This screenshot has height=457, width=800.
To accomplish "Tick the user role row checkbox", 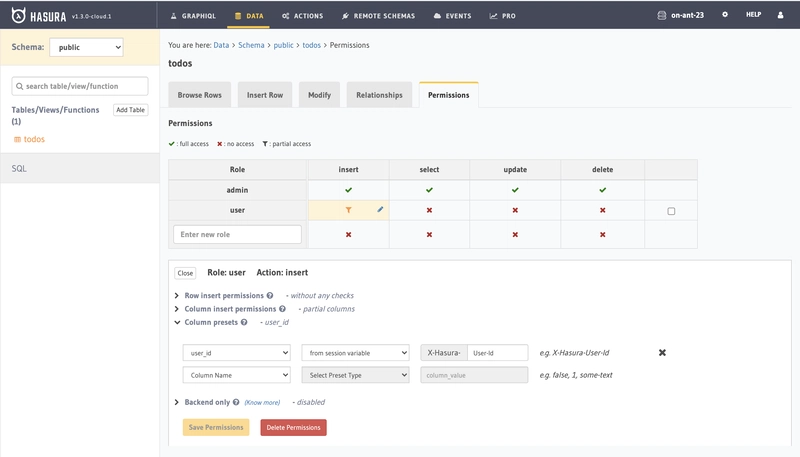I will pos(671,211).
